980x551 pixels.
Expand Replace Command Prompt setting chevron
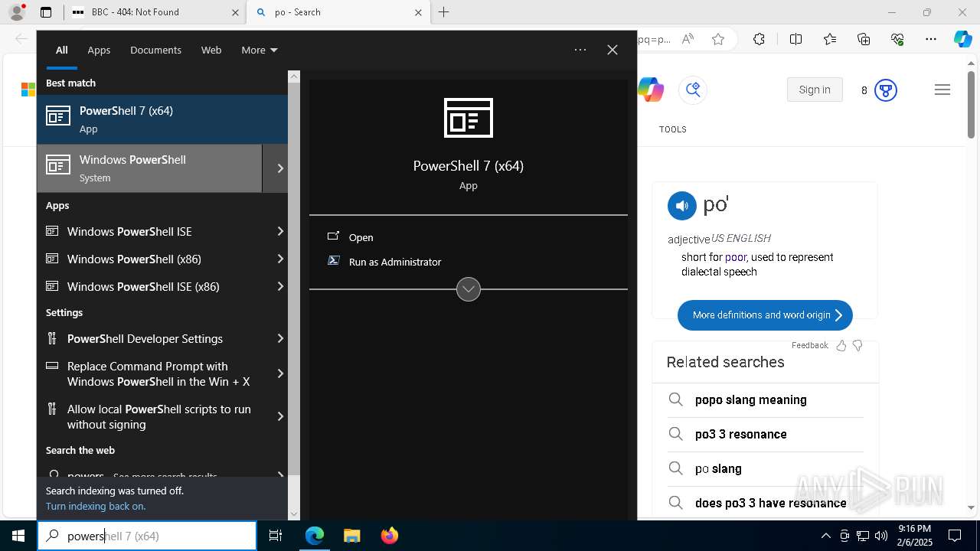(280, 373)
